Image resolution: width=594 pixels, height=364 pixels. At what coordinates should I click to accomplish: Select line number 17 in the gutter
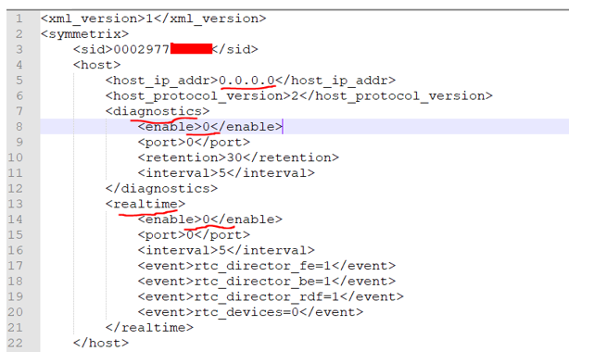pos(15,266)
